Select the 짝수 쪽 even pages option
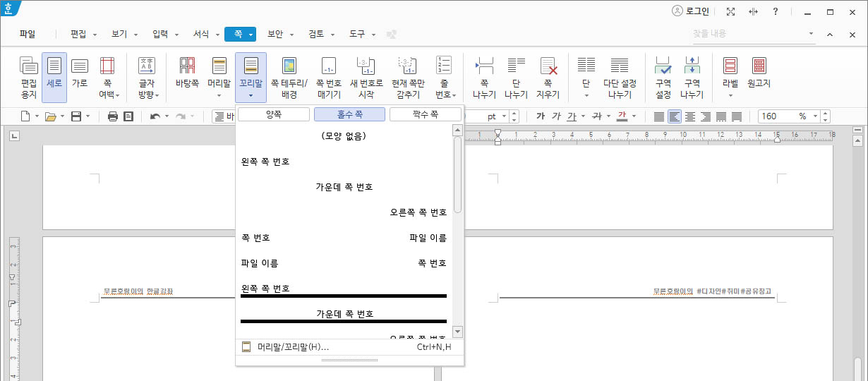The width and height of the screenshot is (868, 381). point(425,114)
